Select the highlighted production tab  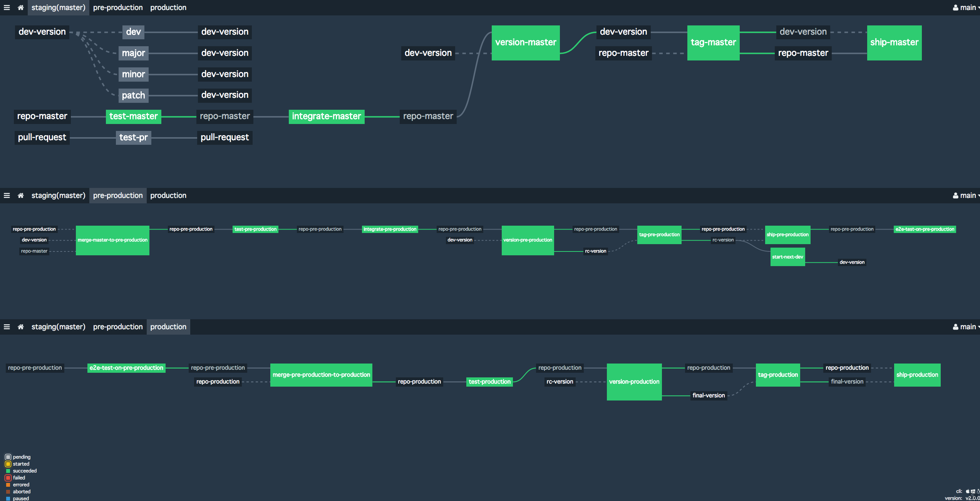(x=168, y=327)
